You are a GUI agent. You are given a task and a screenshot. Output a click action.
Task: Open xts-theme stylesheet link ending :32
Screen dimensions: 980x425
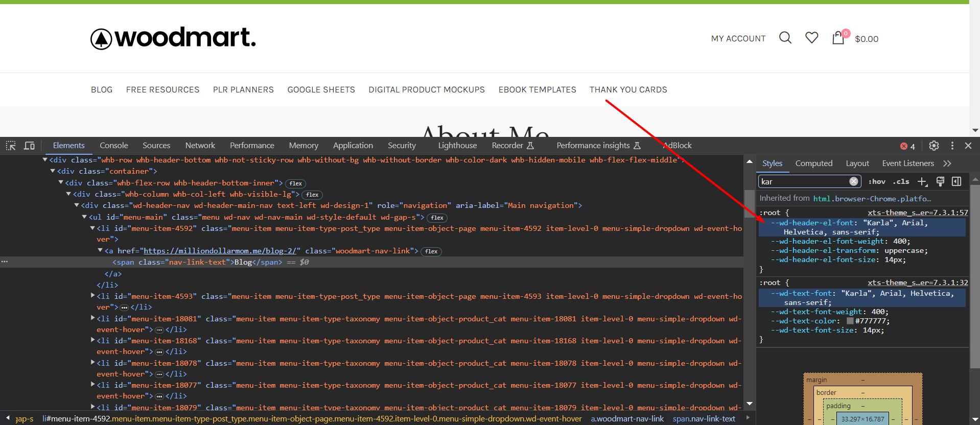point(918,282)
